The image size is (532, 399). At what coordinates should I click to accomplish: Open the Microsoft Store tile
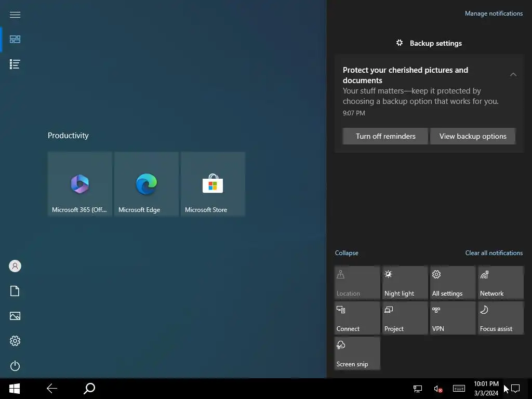pyautogui.click(x=212, y=184)
